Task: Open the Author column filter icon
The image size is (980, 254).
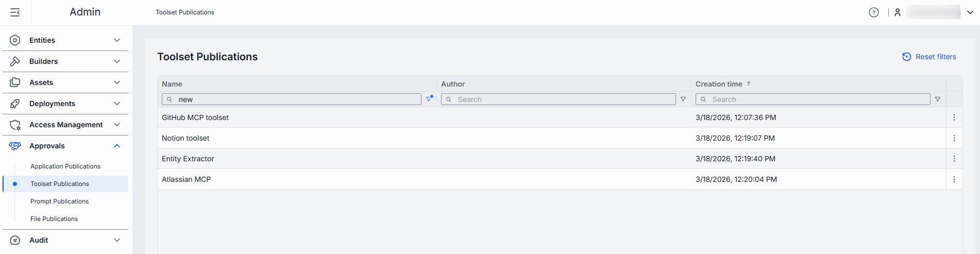Action: (x=683, y=99)
